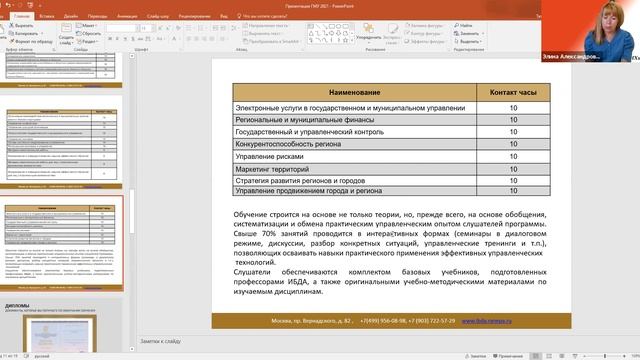Viewport: 640px width, 360px height.
Task: Switch to Reading view in status bar
Action: pos(562,356)
